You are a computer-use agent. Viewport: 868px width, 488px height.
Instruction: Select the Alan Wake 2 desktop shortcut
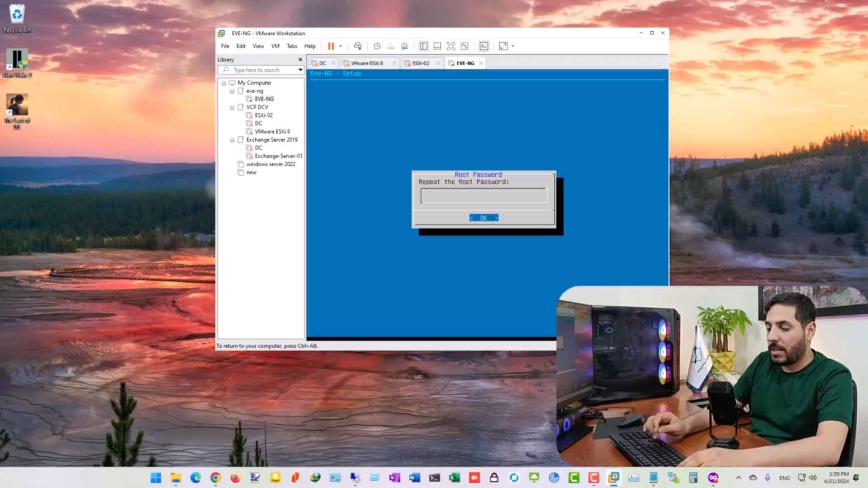17,63
